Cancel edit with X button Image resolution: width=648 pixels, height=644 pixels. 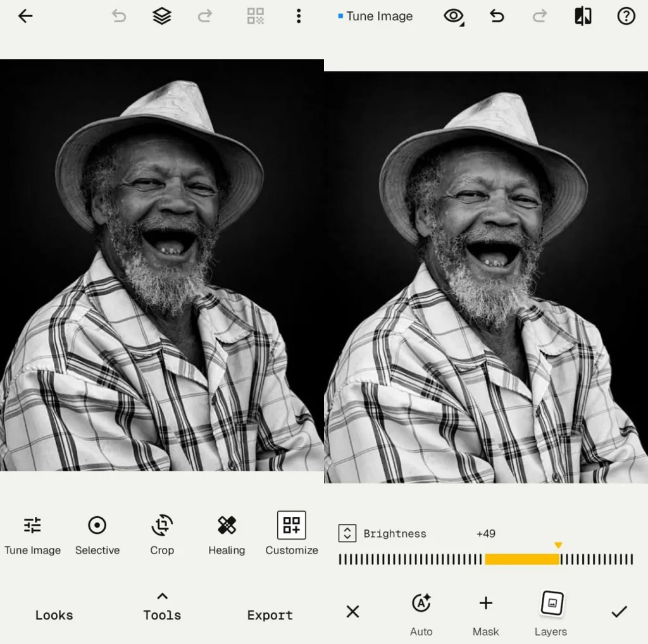pos(352,611)
